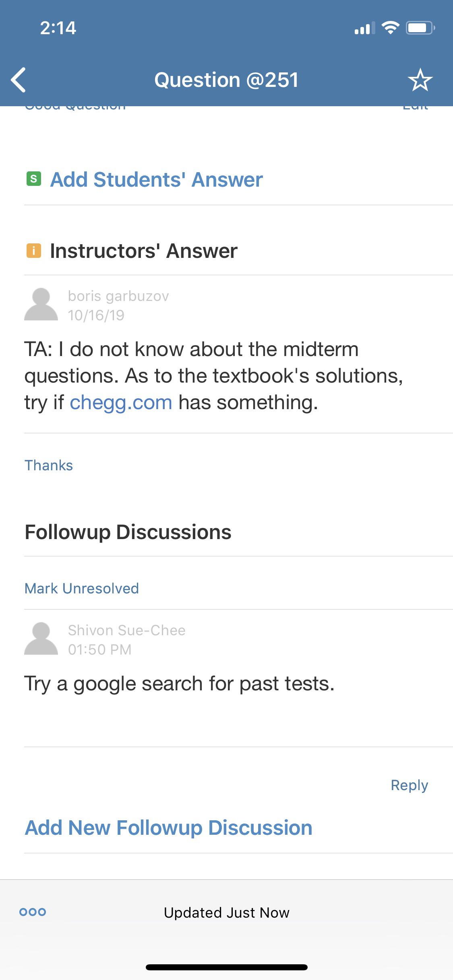
Task: Open the chegg.com link
Action: [x=121, y=403]
